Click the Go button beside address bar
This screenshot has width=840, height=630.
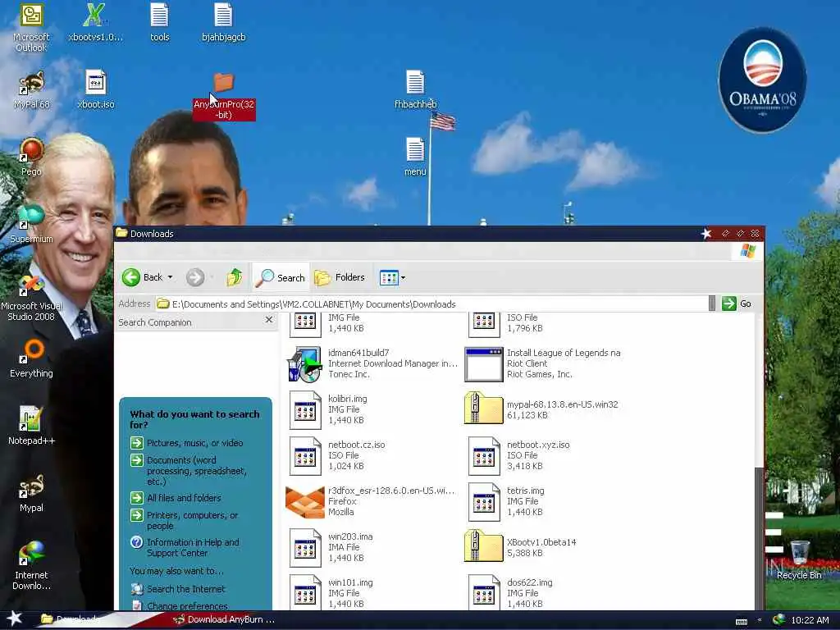coord(737,304)
